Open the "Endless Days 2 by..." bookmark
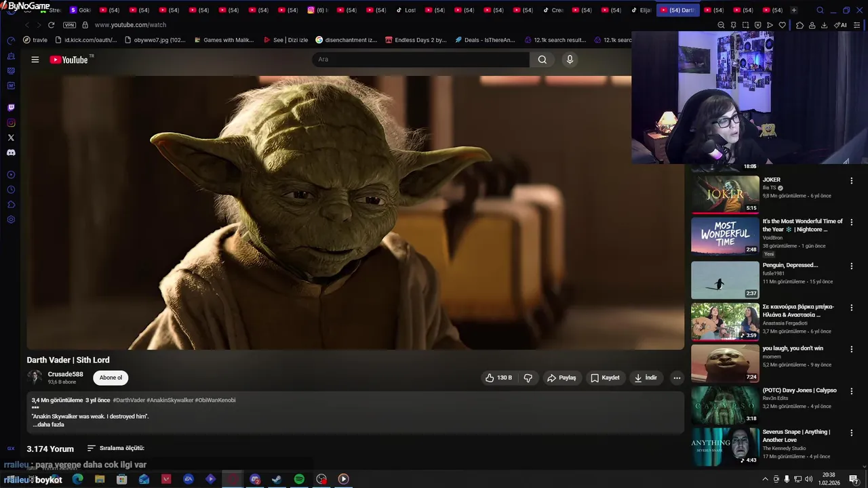868x488 pixels. (x=415, y=40)
